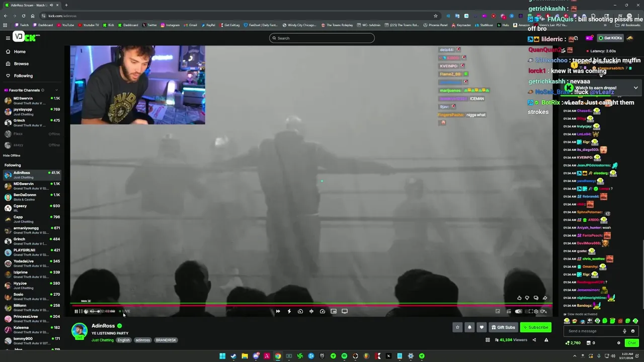This screenshot has width=644, height=362.
Task: Focus the Kick search field
Action: 322,38
